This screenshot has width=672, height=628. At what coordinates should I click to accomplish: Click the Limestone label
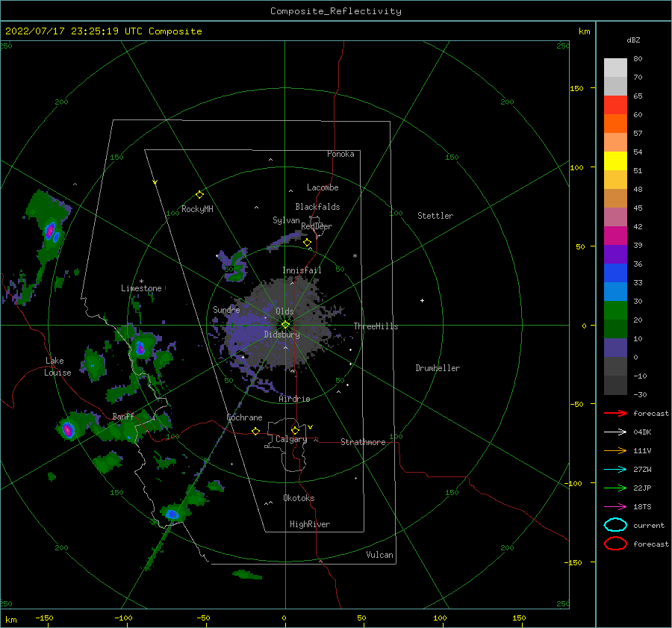point(141,288)
